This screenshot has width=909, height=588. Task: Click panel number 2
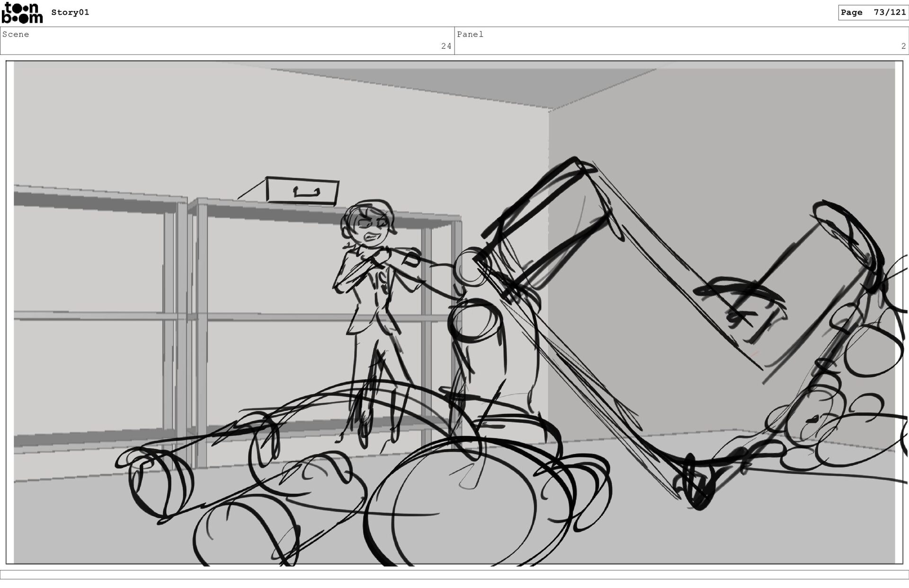pyautogui.click(x=903, y=46)
